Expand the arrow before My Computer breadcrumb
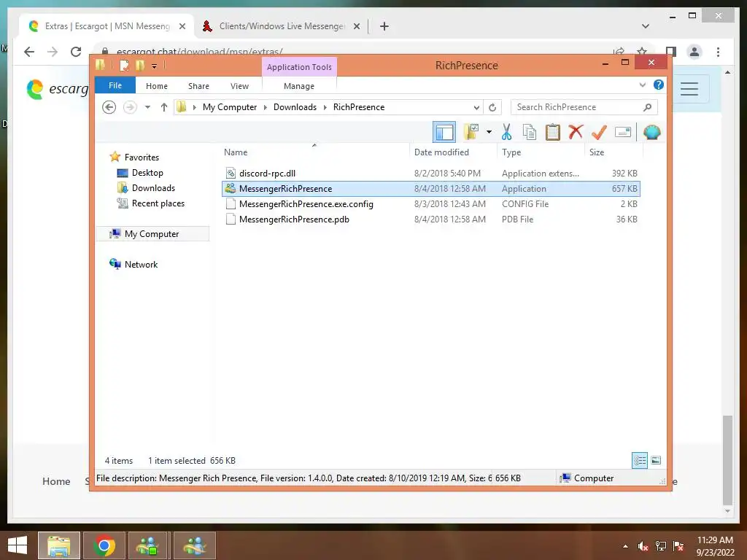This screenshot has width=747, height=560. click(194, 107)
